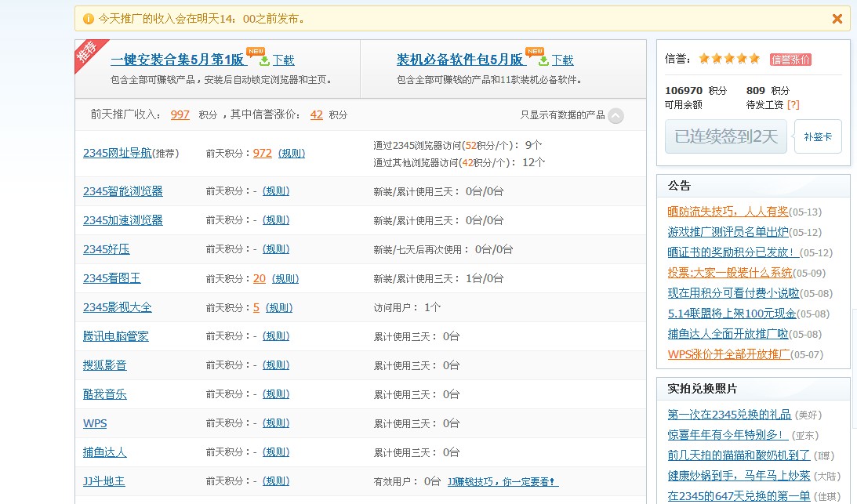This screenshot has height=504, width=857.
Task: Open announcement 晒防流失技巧，人人有奖
Action: tap(728, 212)
